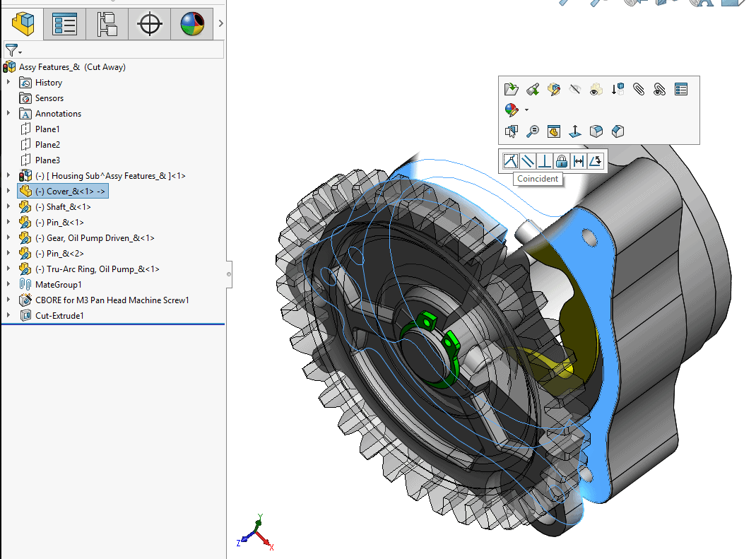This screenshot has height=559, width=756.
Task: Click the Zoom to Selection magnifier
Action: point(532,131)
